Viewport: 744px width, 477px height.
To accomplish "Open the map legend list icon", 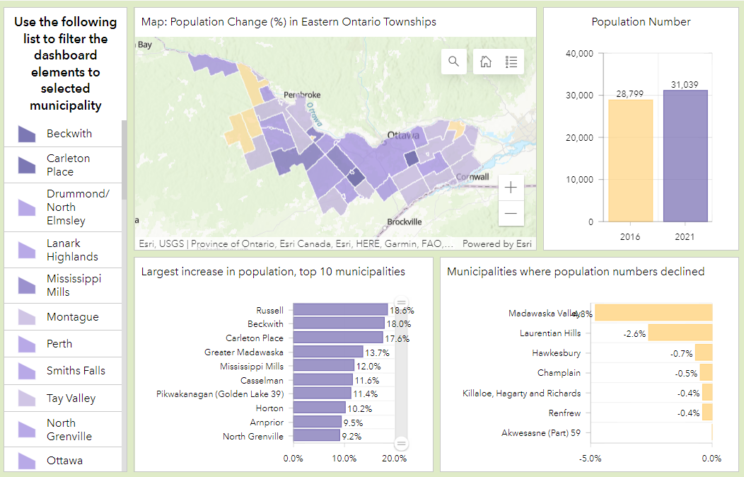I will [x=511, y=62].
